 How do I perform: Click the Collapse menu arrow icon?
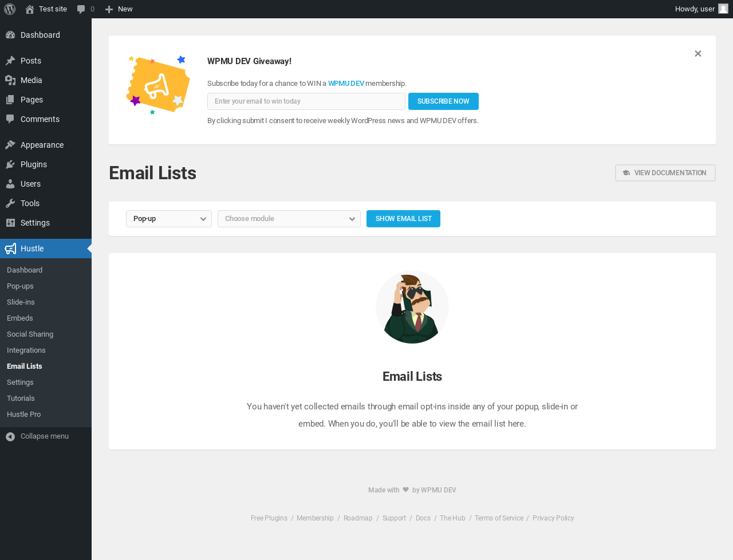pyautogui.click(x=10, y=436)
